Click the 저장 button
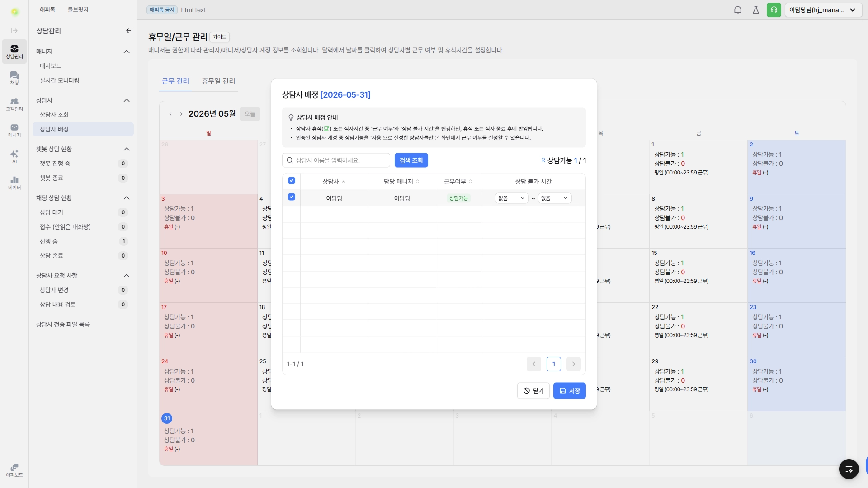Screen dimensions: 868x488 coord(570,391)
